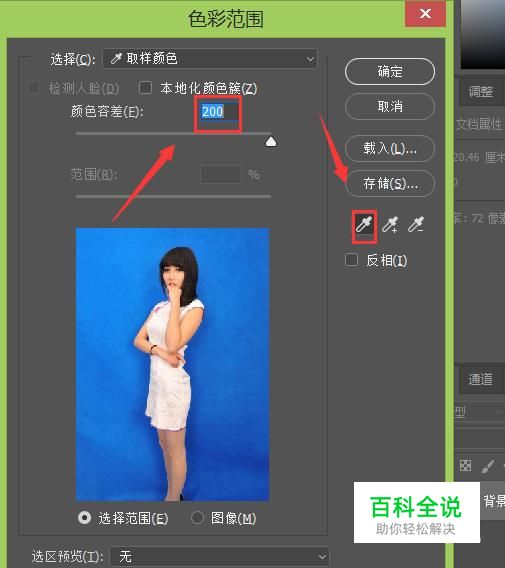Click the 存储 button

(390, 184)
